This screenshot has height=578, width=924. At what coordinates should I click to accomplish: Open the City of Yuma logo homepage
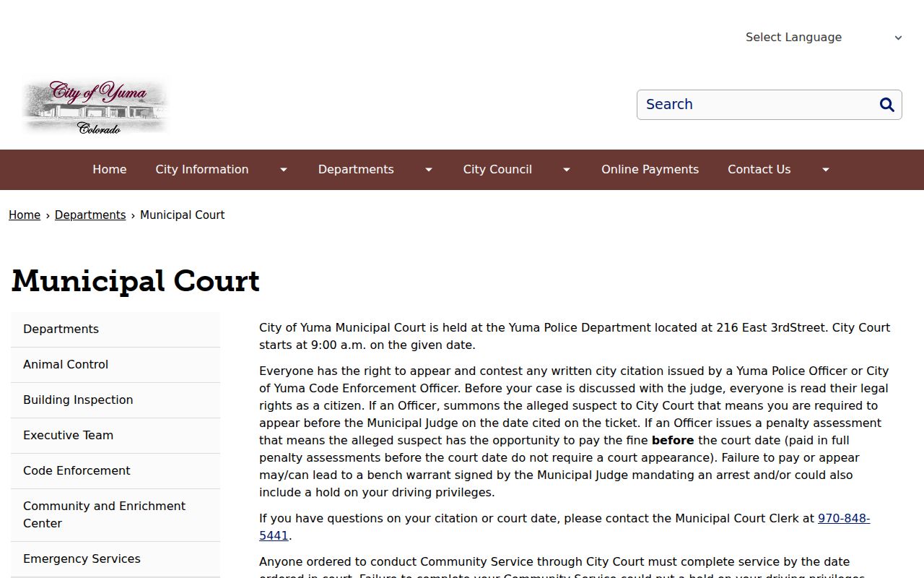click(95, 107)
